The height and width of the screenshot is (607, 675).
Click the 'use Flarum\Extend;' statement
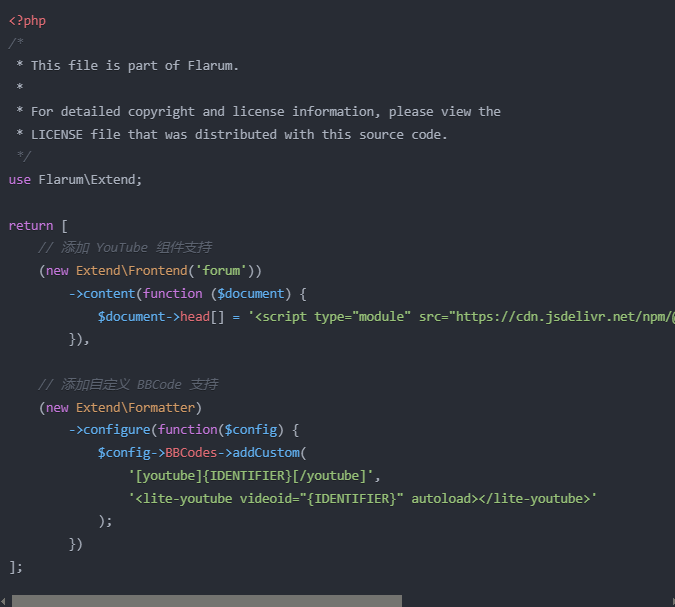(76, 179)
